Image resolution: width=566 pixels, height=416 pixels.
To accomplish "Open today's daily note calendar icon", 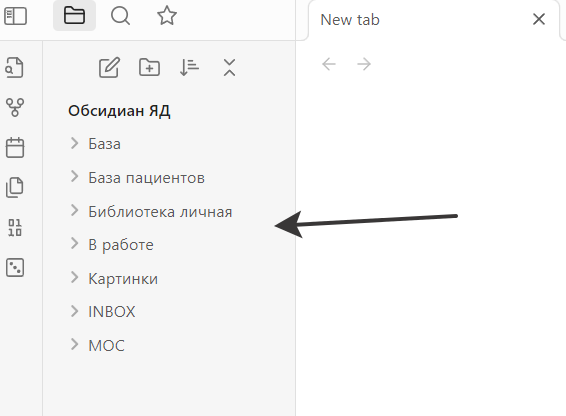I will [x=15, y=147].
